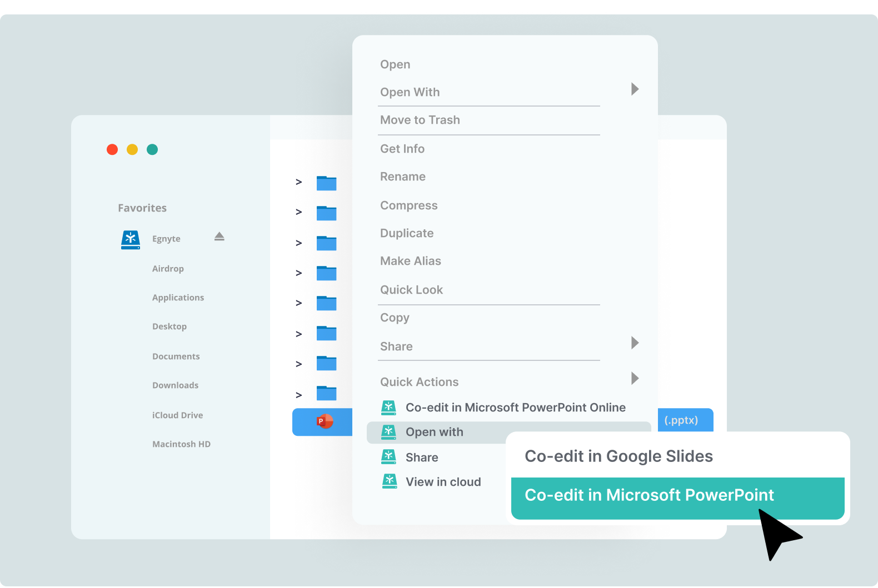Viewport: 878px width, 588px height.
Task: Click Duplicate in the context menu
Action: point(406,233)
